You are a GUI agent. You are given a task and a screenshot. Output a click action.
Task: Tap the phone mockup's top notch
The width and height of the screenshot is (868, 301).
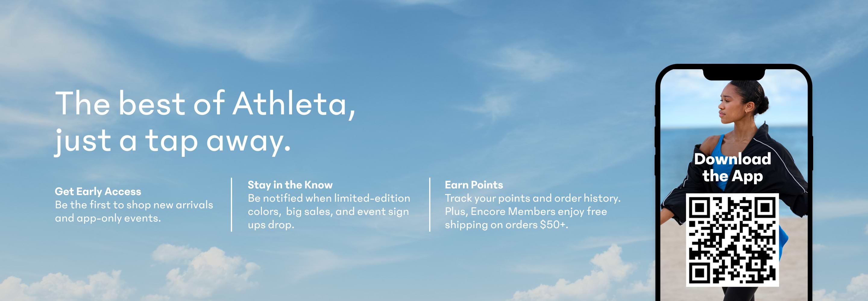(734, 74)
